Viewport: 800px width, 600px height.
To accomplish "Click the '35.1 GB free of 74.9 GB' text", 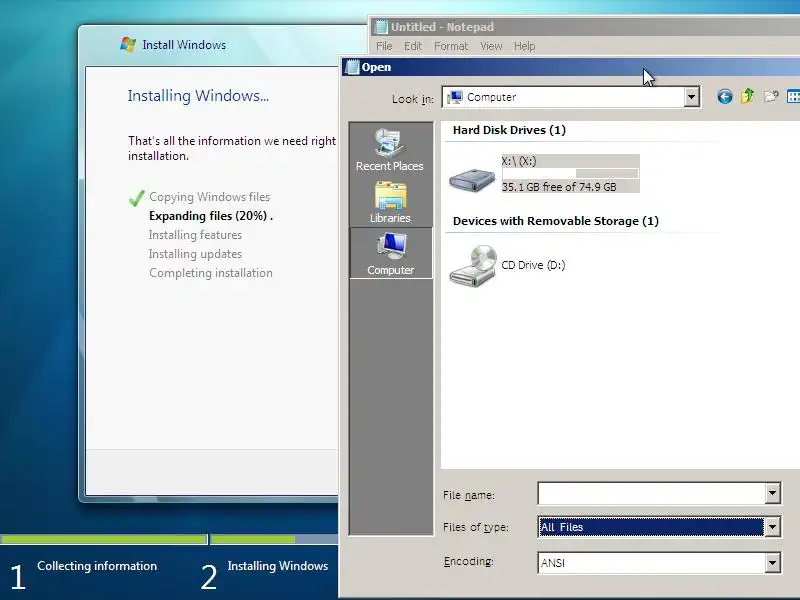I will point(559,187).
